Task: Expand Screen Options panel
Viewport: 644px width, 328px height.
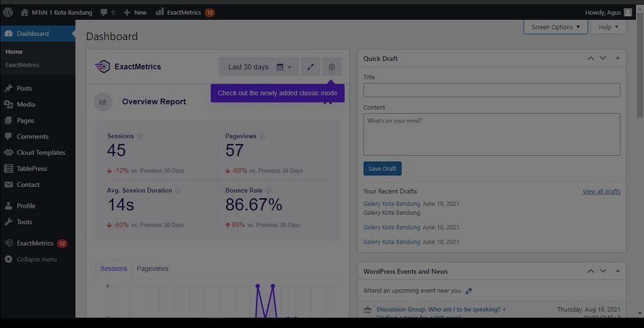Action: coord(555,27)
